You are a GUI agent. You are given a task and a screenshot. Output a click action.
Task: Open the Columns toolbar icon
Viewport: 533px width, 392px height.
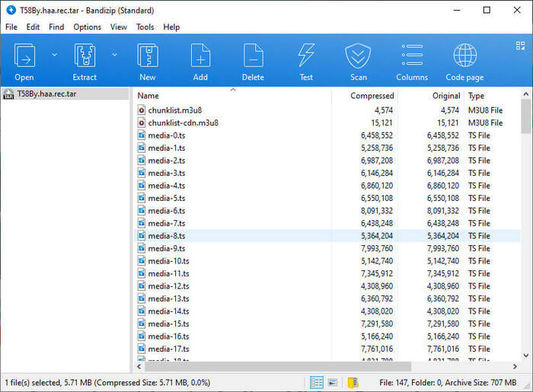coord(412,55)
